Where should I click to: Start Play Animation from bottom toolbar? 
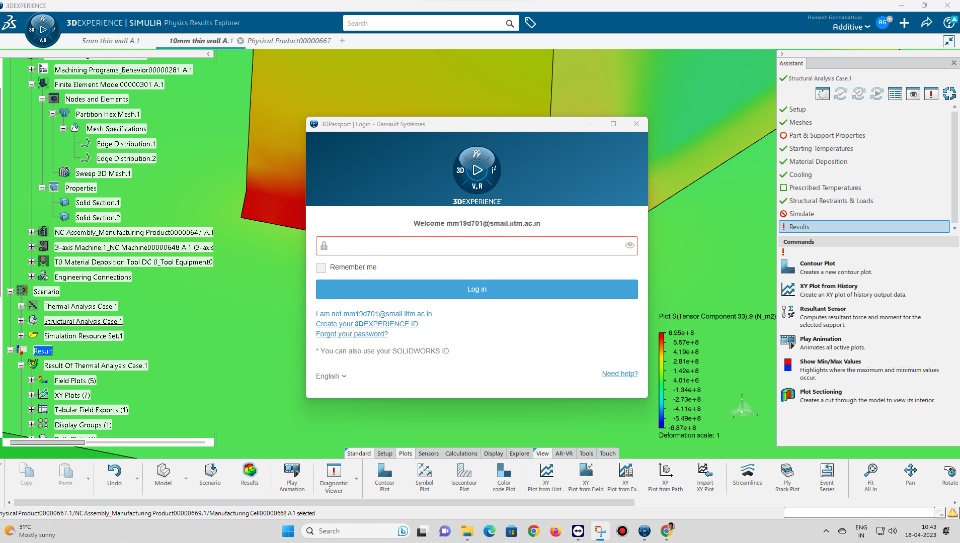[292, 470]
